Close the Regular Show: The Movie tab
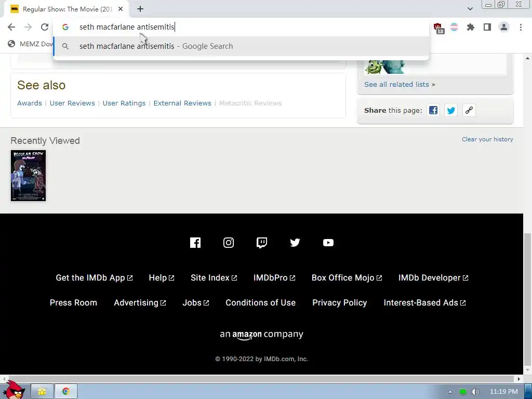 coord(121,9)
